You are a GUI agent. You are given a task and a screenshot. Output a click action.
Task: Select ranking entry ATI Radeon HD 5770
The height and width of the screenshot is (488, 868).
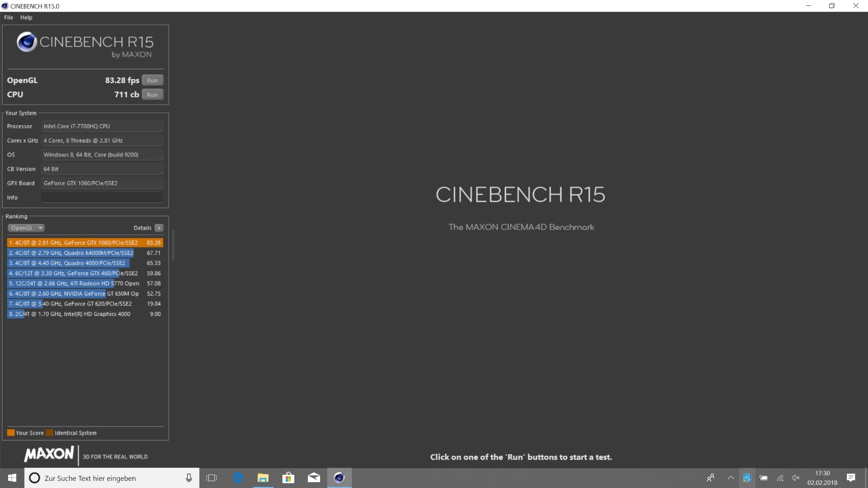tap(85, 283)
